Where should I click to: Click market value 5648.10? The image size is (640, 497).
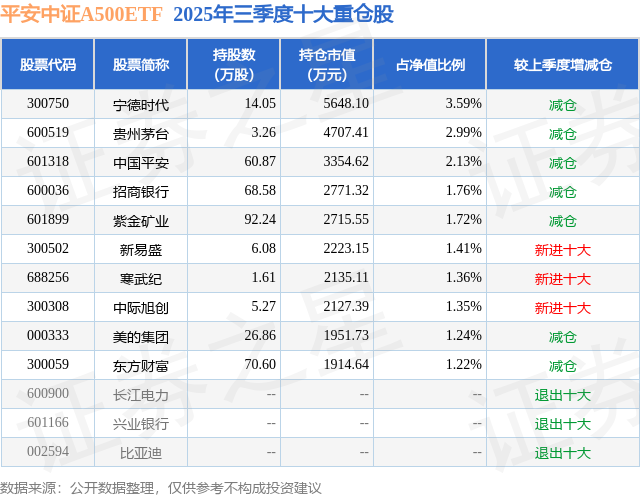[346, 104]
